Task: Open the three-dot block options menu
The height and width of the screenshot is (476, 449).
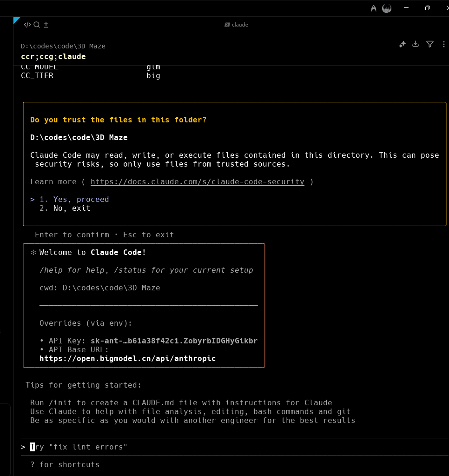Action: (443, 44)
